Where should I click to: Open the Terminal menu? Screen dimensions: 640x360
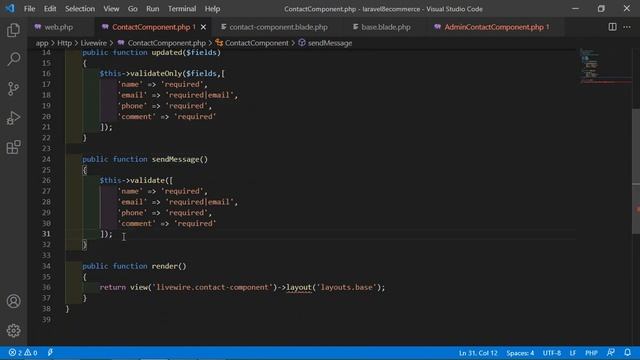pyautogui.click(x=182, y=9)
